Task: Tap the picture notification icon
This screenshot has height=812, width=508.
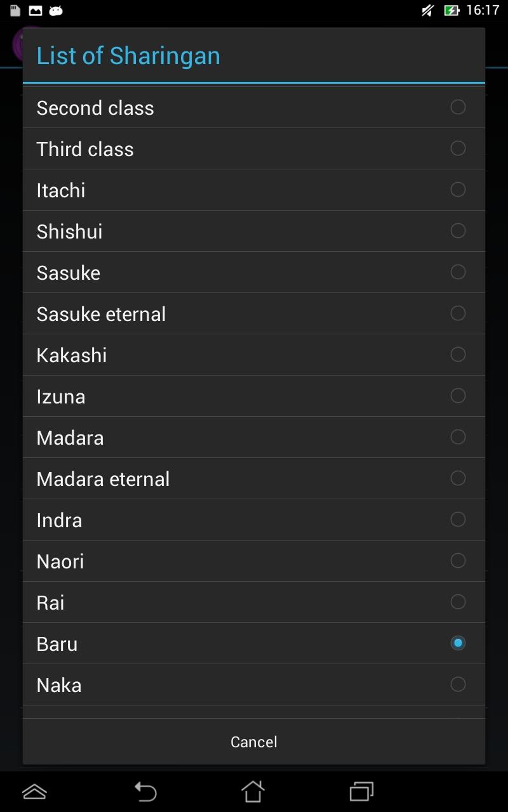Action: click(x=36, y=11)
